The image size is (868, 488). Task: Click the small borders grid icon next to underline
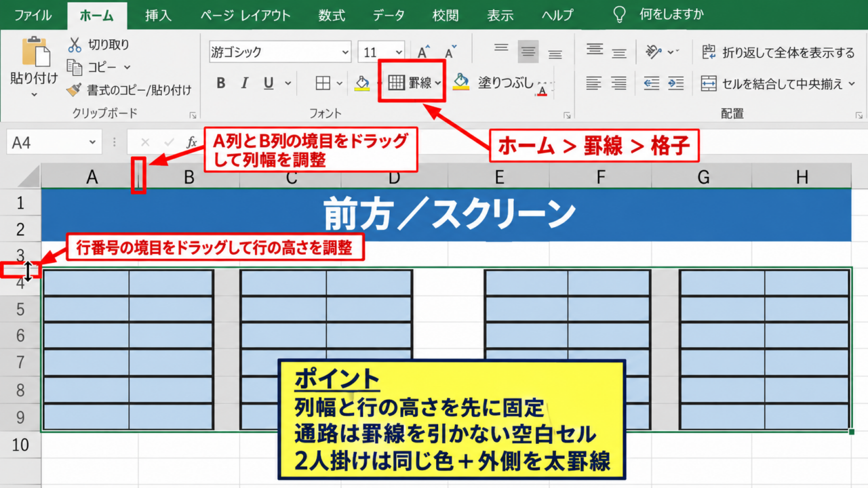coord(323,83)
